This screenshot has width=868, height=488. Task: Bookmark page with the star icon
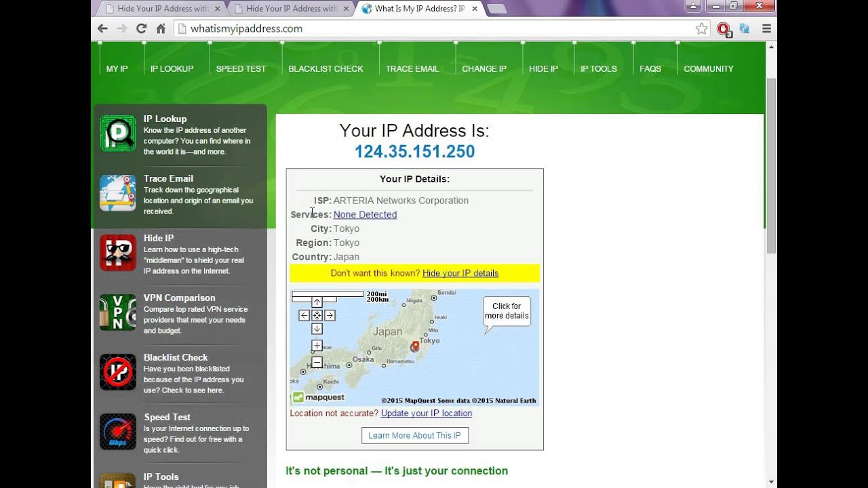tap(702, 28)
